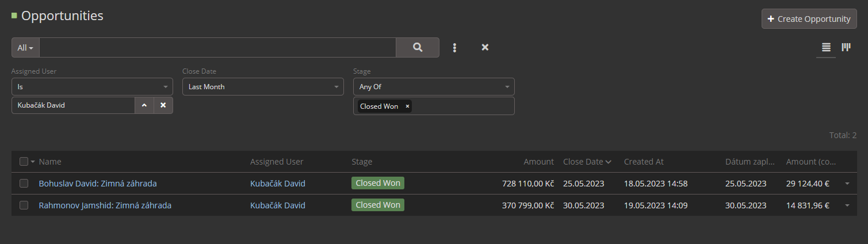The height and width of the screenshot is (244, 868).
Task: Open row menu for Bohuslav David opportunity
Action: [847, 184]
